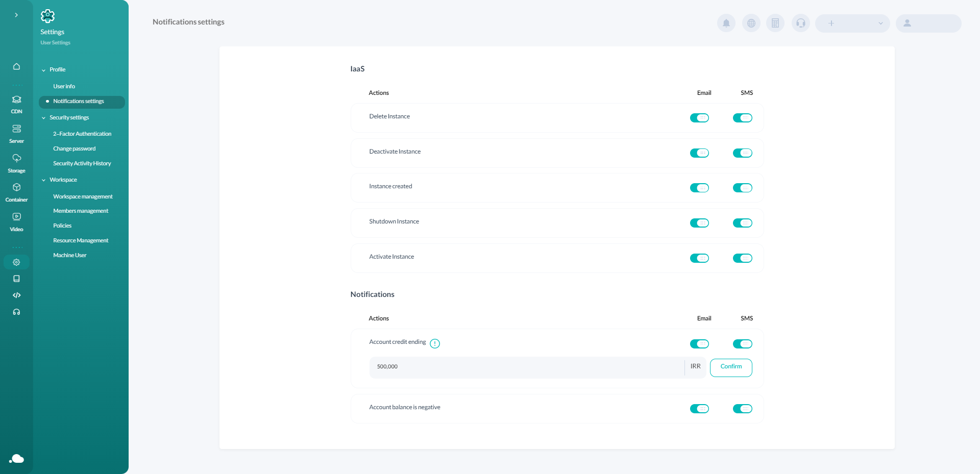Expand the sidebar with the arrow icon
Image resolution: width=980 pixels, height=474 pixels.
[16, 15]
